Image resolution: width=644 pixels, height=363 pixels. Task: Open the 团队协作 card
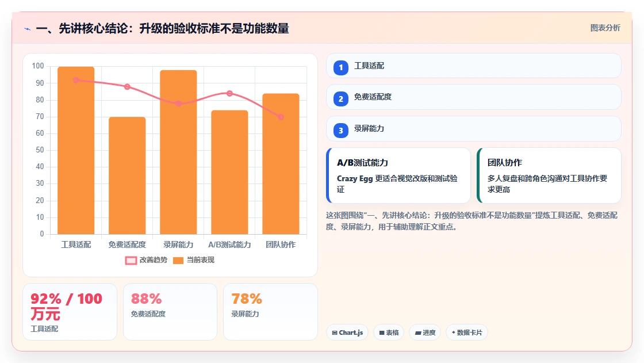pos(549,175)
